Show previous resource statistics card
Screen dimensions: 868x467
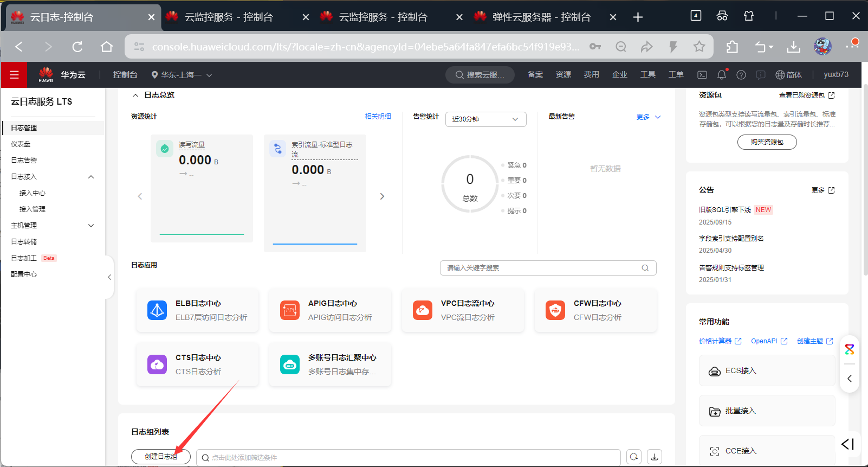[140, 196]
